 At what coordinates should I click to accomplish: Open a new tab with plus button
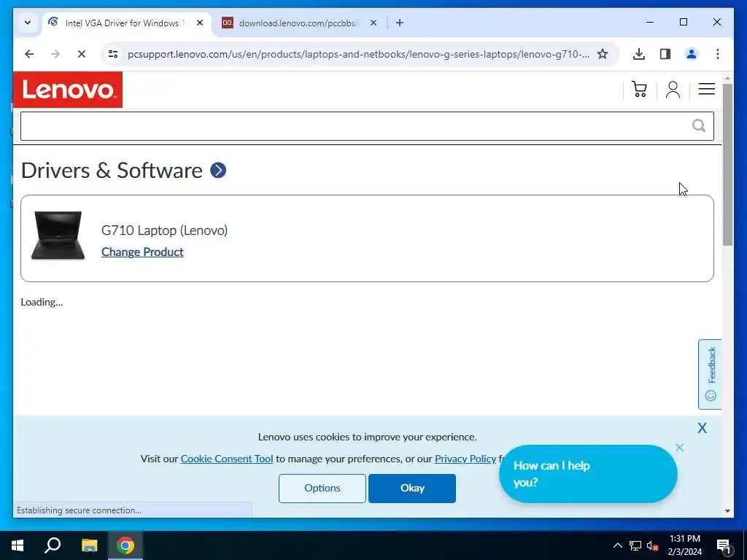(x=400, y=23)
